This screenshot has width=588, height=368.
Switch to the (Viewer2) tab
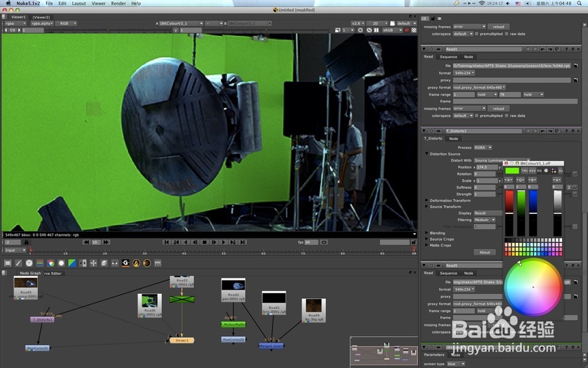41,17
